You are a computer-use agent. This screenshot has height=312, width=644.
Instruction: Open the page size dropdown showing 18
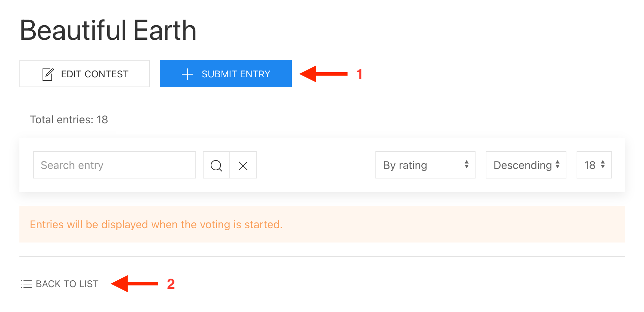(594, 165)
